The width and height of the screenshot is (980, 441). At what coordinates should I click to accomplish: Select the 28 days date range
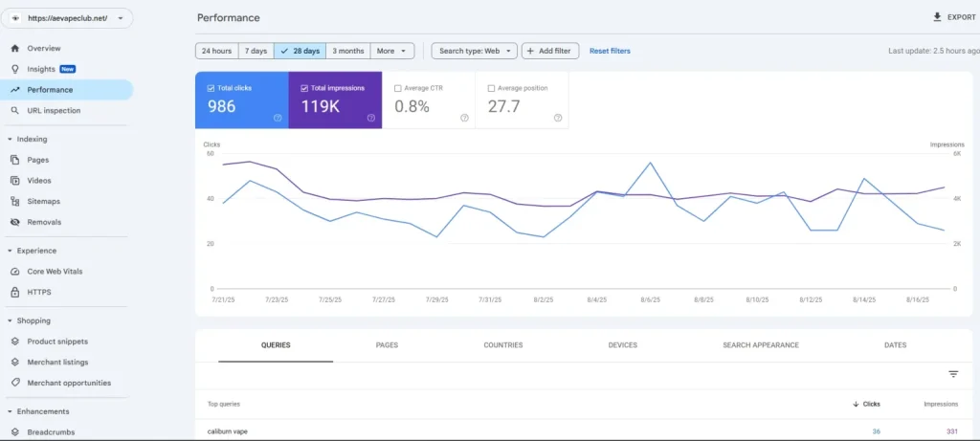(300, 52)
